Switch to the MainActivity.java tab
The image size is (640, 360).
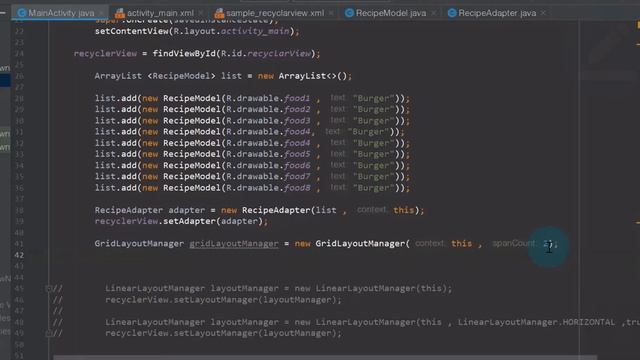(61, 13)
